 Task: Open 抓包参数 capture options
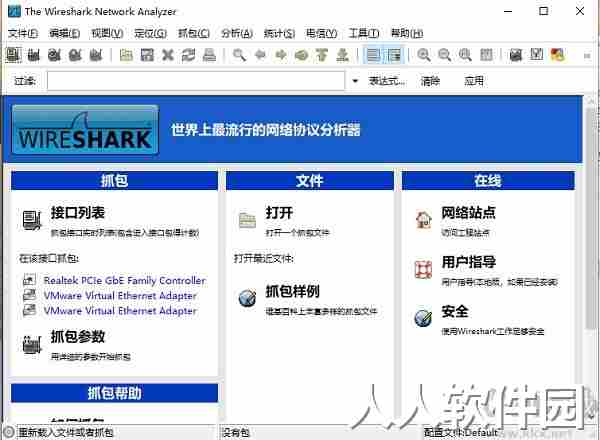78,337
